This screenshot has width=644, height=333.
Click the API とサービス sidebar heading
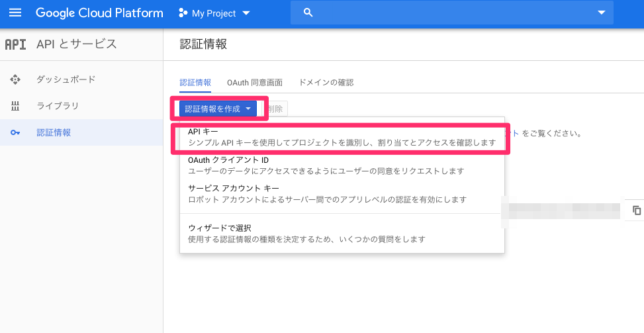pos(76,44)
